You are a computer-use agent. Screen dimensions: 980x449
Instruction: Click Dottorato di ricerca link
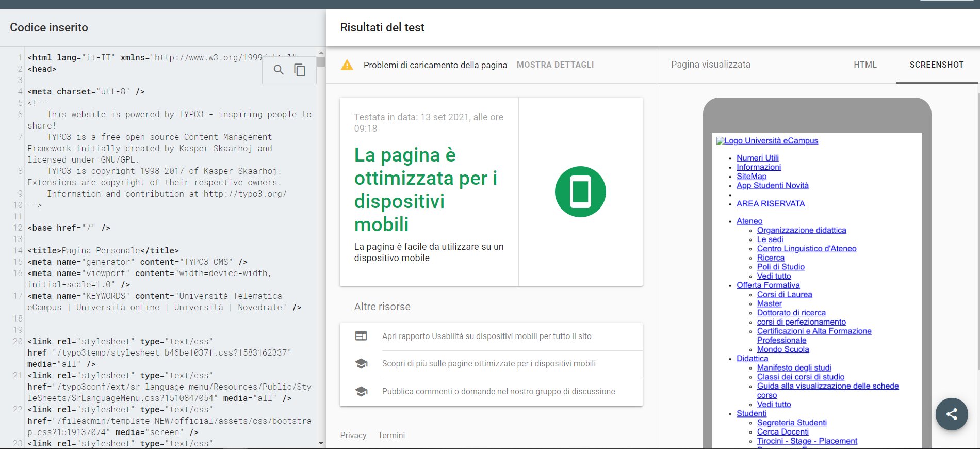pyautogui.click(x=791, y=313)
